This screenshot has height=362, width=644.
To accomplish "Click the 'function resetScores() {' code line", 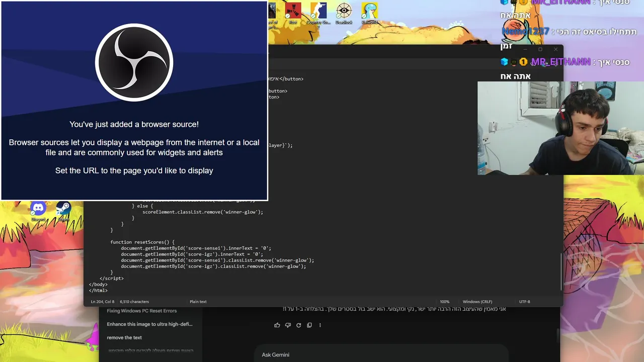I will pyautogui.click(x=142, y=242).
